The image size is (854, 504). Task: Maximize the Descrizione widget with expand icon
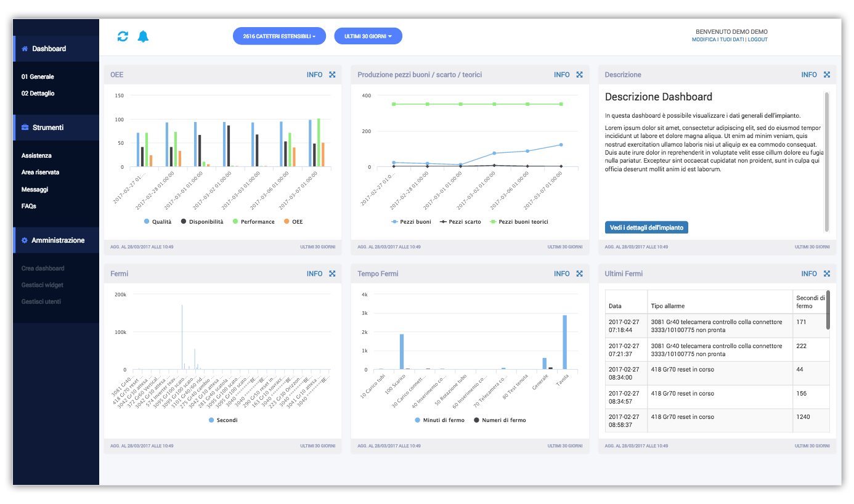(x=827, y=75)
